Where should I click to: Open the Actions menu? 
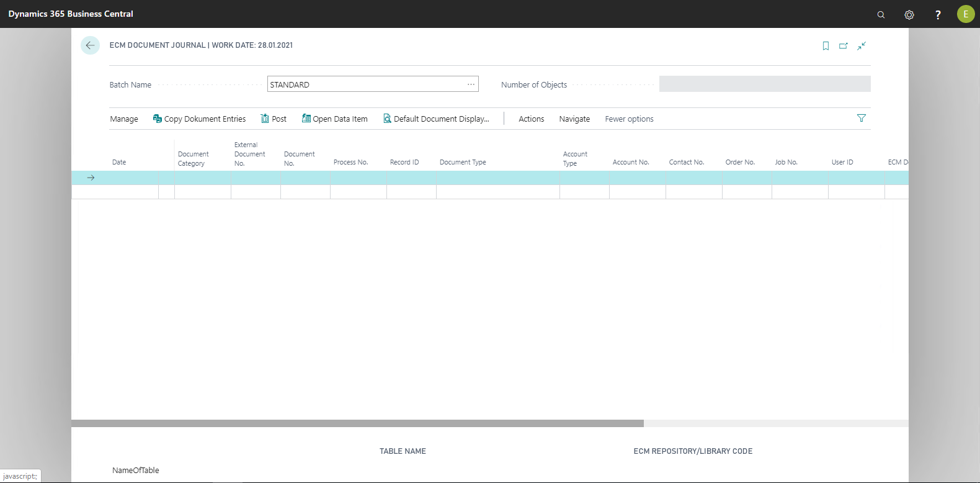click(x=531, y=119)
